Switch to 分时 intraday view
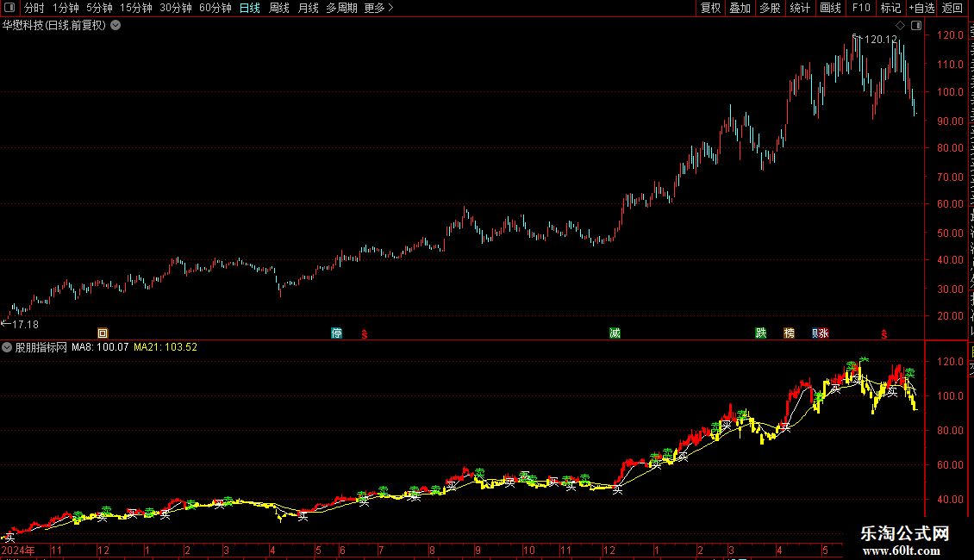974x560 pixels. 34,8
